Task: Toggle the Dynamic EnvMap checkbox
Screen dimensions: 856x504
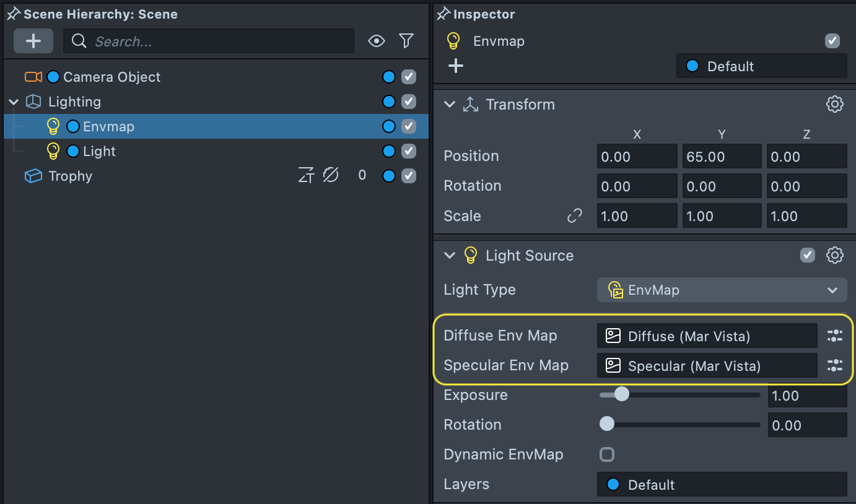Action: 607,454
